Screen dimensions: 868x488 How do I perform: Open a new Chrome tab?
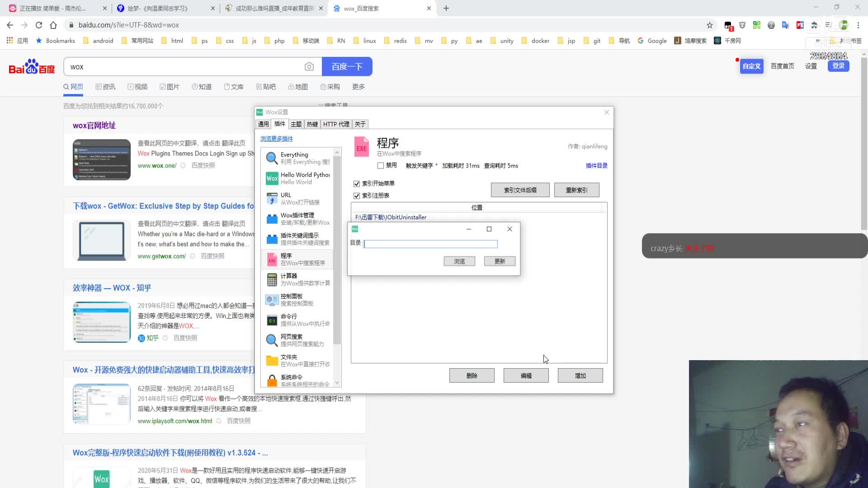coord(446,8)
